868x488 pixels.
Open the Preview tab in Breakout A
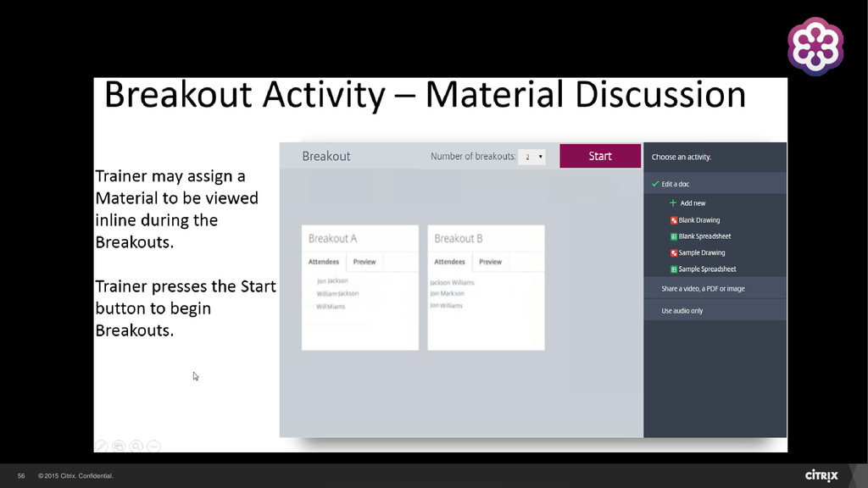point(364,262)
